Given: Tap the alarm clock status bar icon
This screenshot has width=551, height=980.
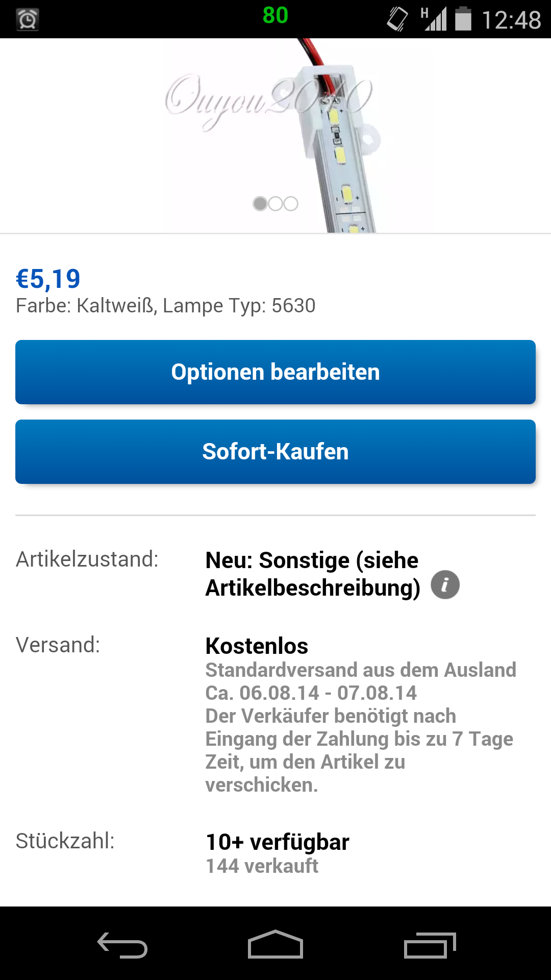Looking at the screenshot, I should click(28, 20).
